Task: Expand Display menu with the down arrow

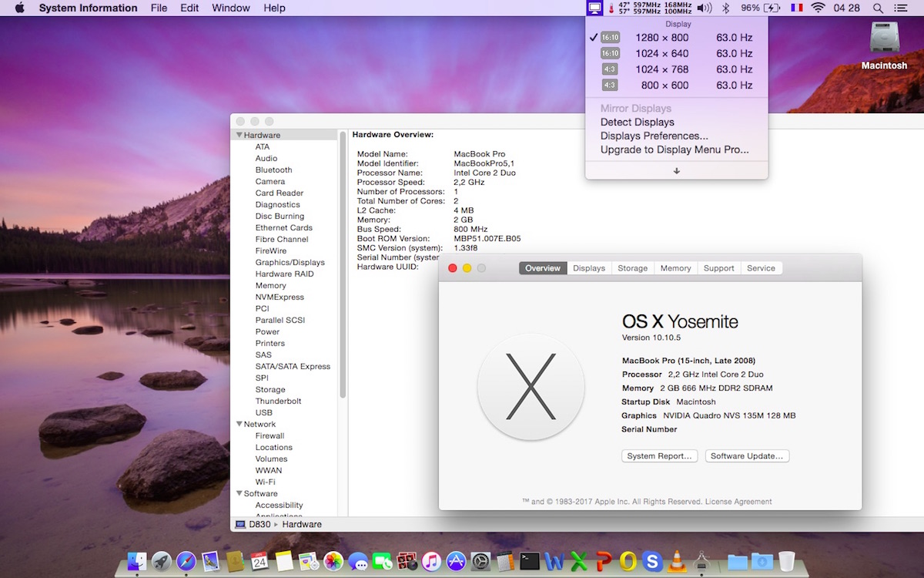Action: coord(677,171)
